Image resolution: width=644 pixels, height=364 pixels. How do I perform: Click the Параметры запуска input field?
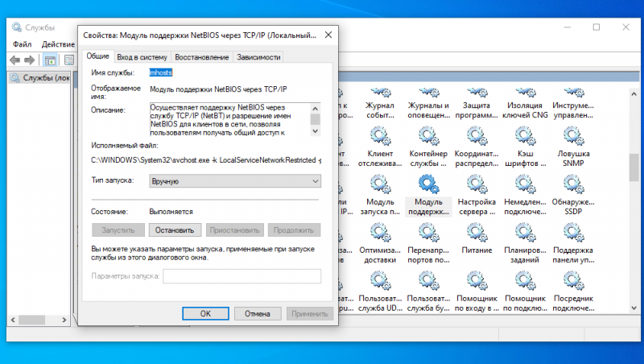242,276
